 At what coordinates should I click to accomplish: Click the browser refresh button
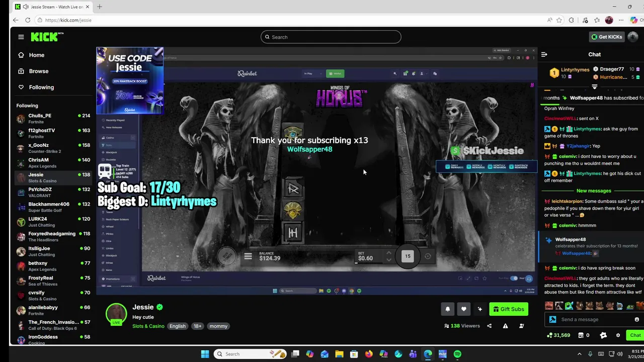tap(27, 20)
